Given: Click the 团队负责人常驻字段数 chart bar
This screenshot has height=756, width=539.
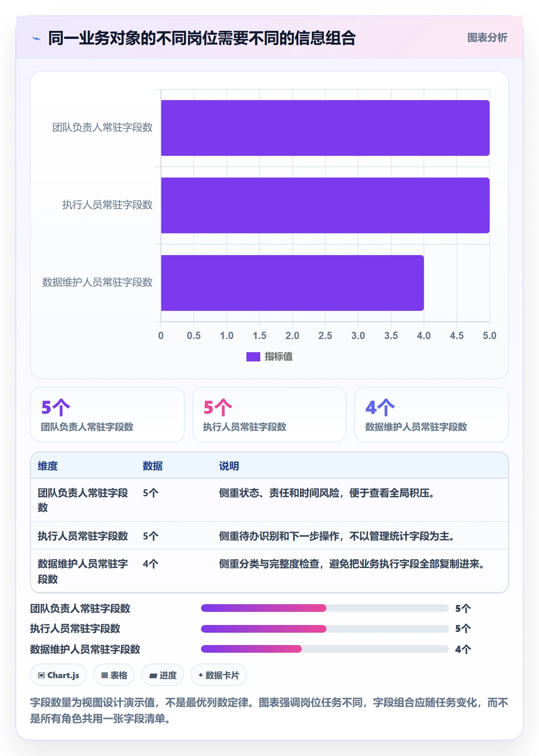Looking at the screenshot, I should click(x=325, y=128).
